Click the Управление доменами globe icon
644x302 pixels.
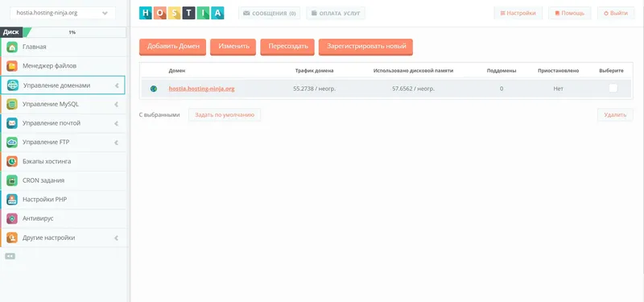13,85
